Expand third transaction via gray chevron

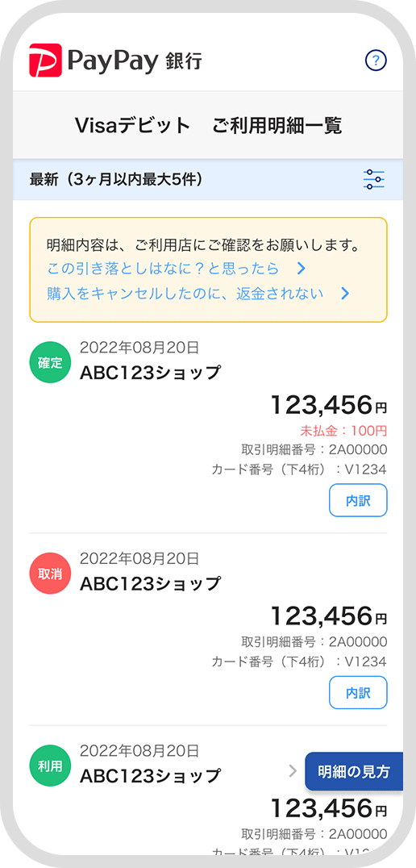coord(293,770)
